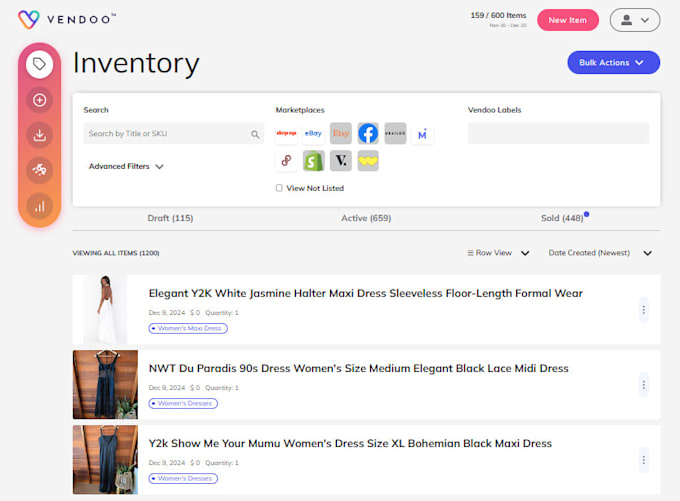Switch to Active (659) tab
This screenshot has width=680, height=501.
366,218
